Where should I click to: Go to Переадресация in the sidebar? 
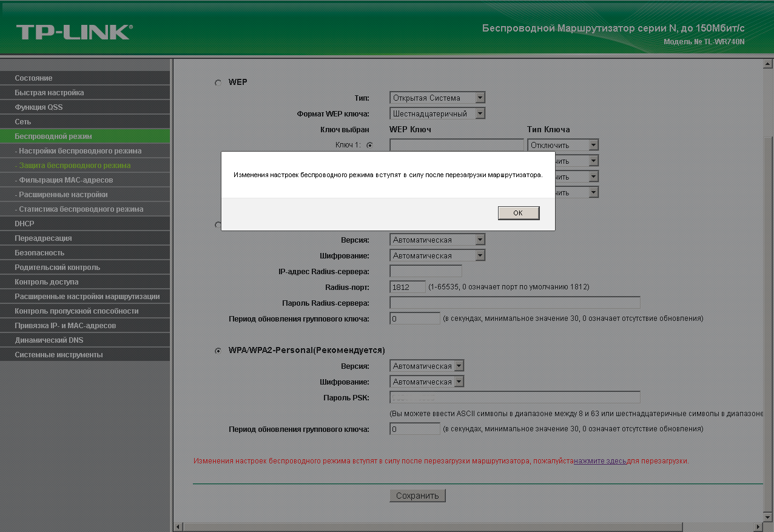85,238
